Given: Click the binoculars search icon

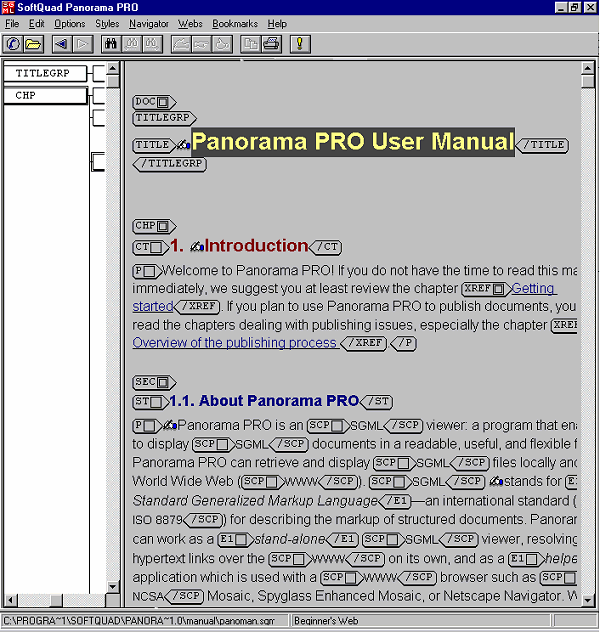Looking at the screenshot, I should 112,44.
